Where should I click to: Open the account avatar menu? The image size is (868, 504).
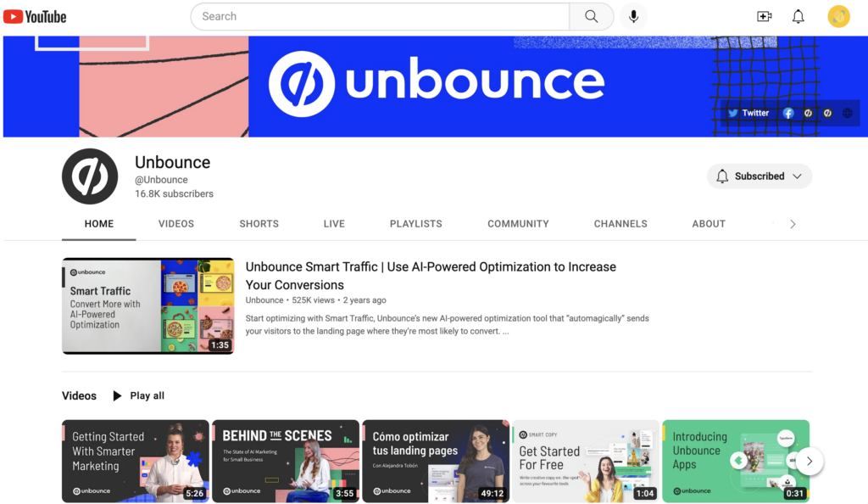click(838, 17)
